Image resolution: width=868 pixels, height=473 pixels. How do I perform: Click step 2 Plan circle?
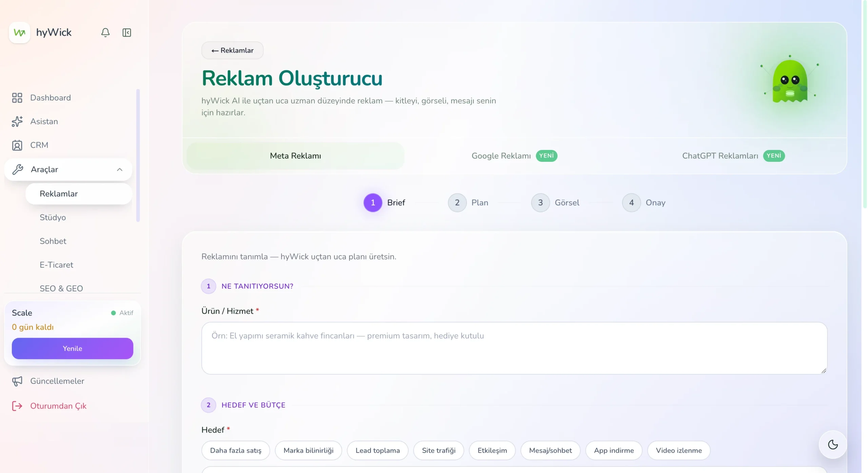click(x=457, y=203)
